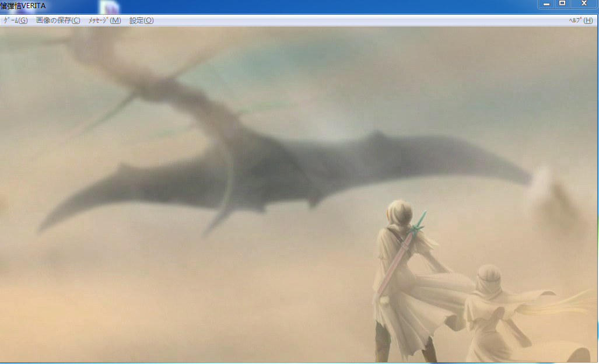The width and height of the screenshot is (599, 364).
Task: Maximize the VERITA game window
Action: coord(562,4)
